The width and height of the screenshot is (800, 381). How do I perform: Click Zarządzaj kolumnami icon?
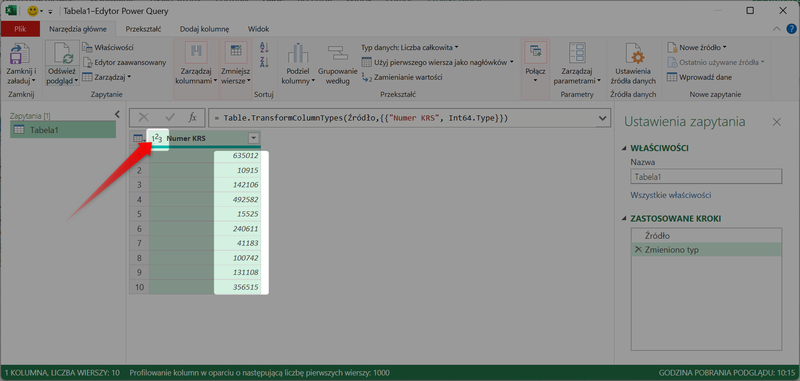(196, 52)
